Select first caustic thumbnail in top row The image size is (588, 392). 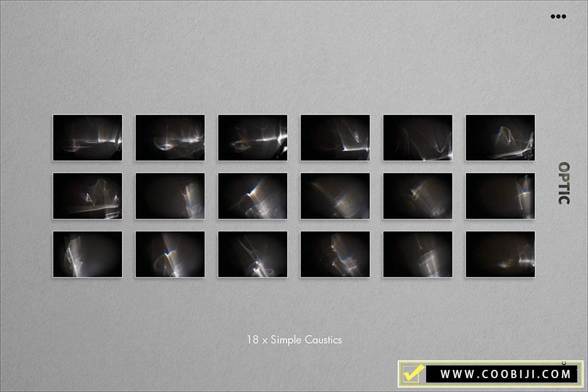87,137
